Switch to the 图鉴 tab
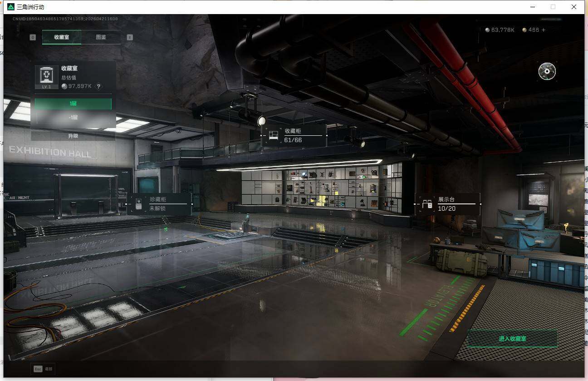This screenshot has height=381, width=588. 101,37
